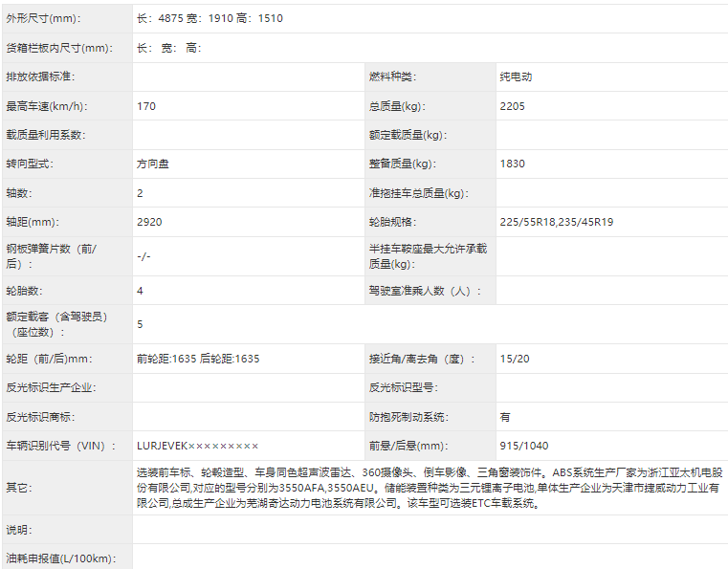Screen dimensions: 728x569
Task: Click the 半挂车鞍座最大允许承载质量 label
Action: point(428,256)
